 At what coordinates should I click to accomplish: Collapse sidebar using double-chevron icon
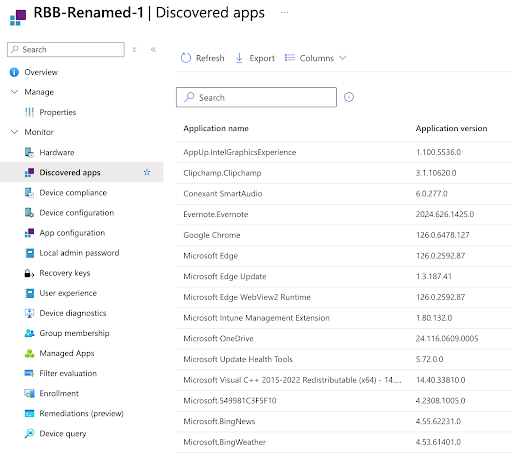153,50
